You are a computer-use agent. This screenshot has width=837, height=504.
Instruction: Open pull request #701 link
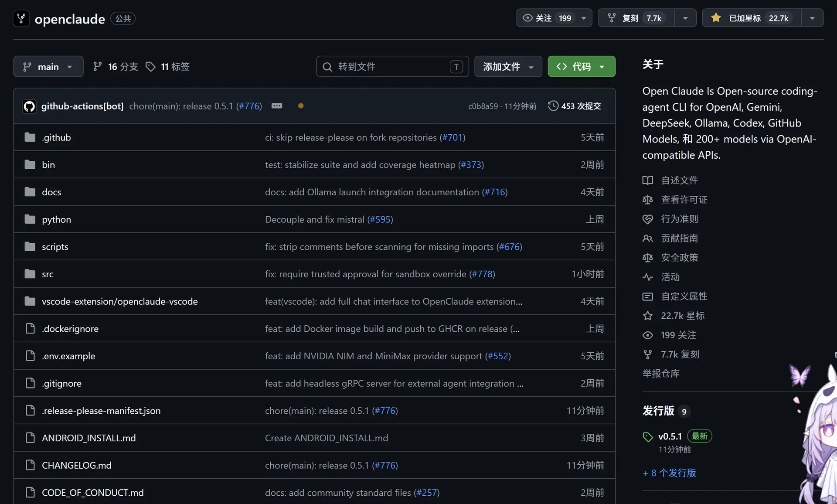(x=453, y=137)
